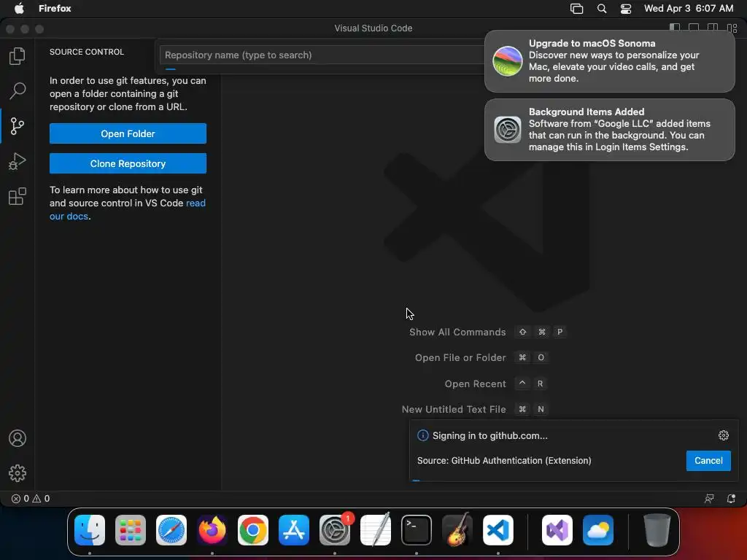Viewport: 747px width, 560px height.
Task: Open notifications bell in status bar
Action: coord(731,499)
